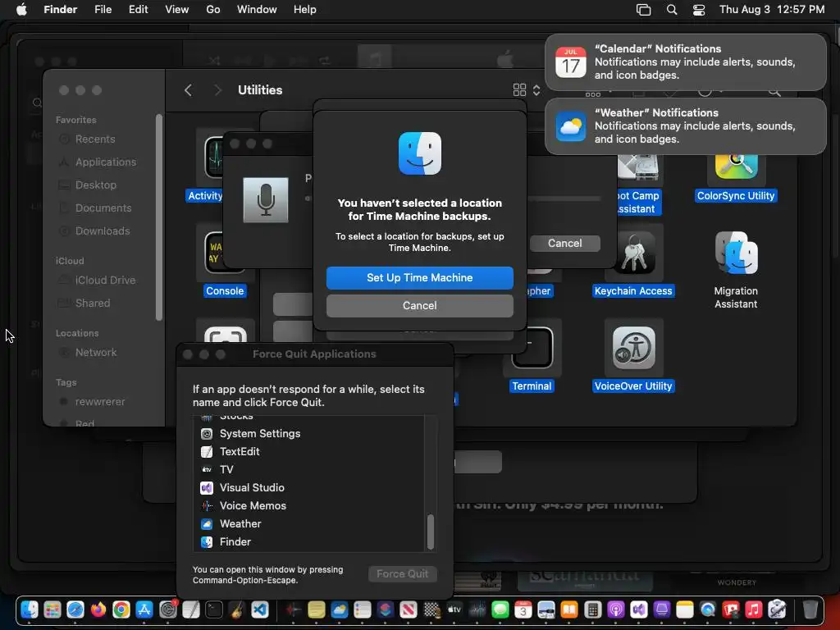Open Podcasts from the Dock

coord(615,609)
